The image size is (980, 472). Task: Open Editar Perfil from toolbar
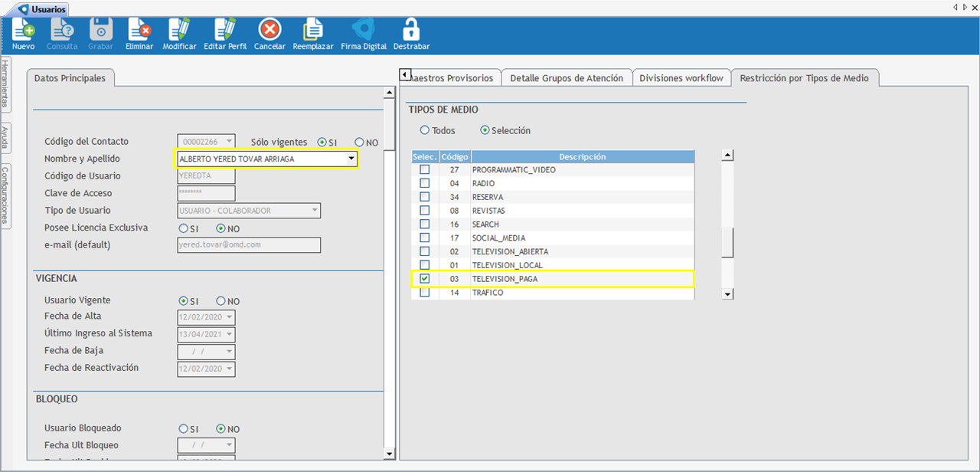[225, 31]
